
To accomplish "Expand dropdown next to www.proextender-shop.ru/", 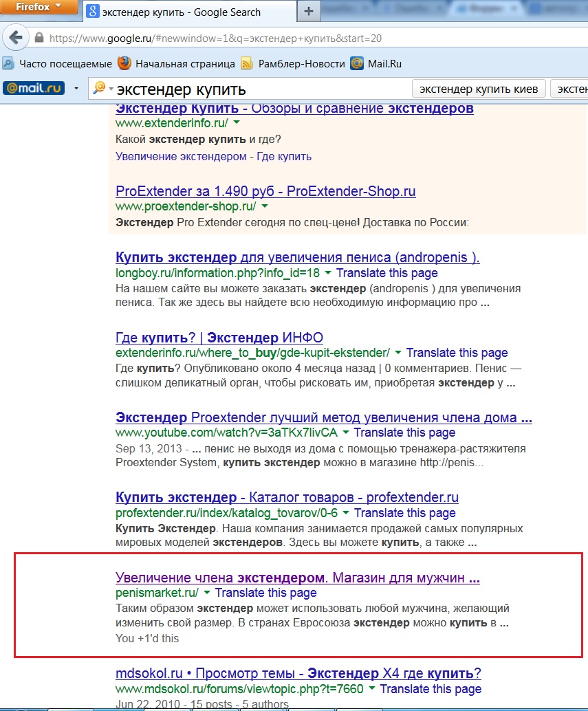I will pos(265,206).
